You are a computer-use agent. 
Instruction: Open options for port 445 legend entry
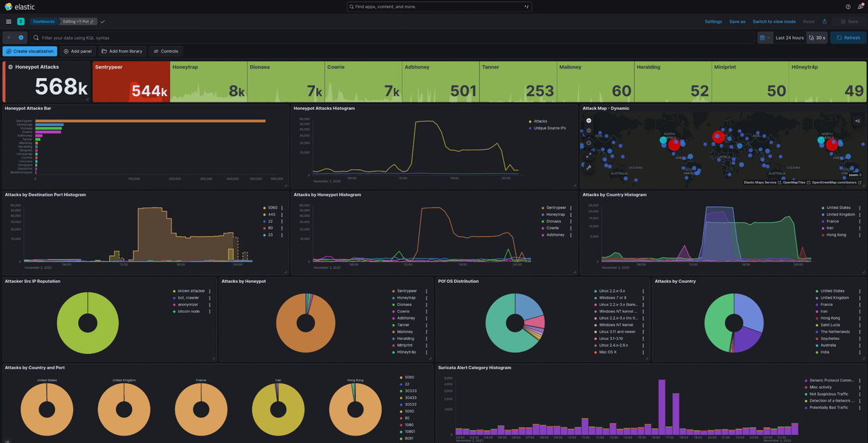pyautogui.click(x=281, y=214)
